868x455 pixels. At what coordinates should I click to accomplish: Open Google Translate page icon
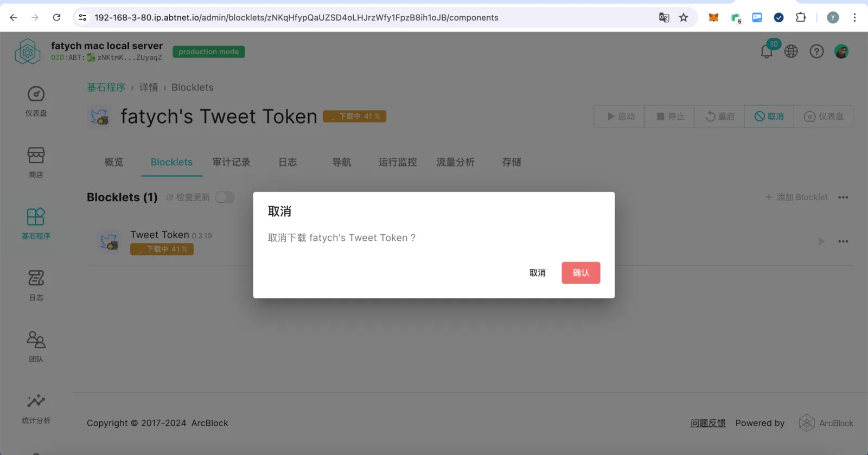point(664,17)
